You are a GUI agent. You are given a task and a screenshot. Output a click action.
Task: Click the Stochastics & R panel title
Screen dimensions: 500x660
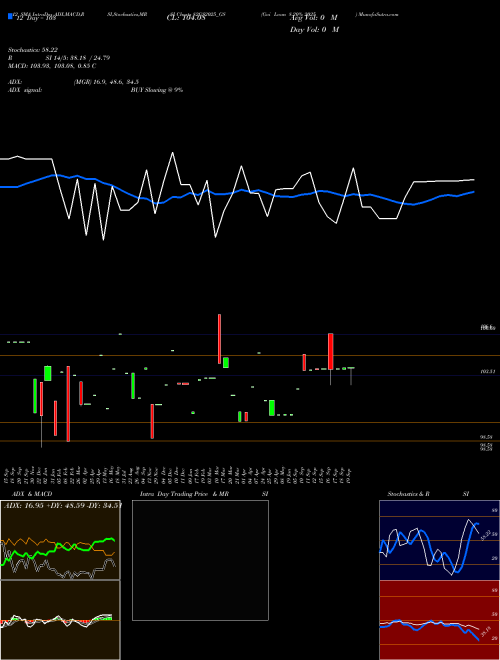coord(408,494)
